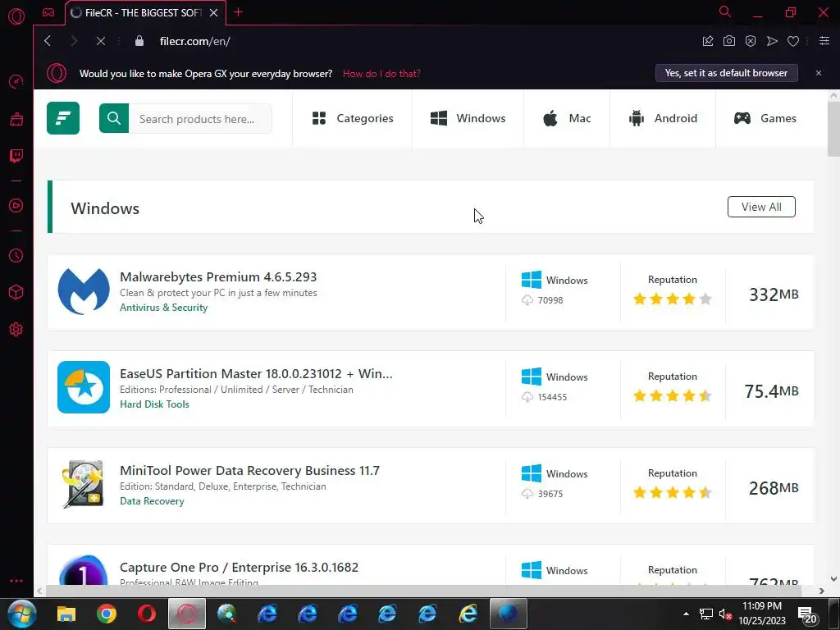The width and height of the screenshot is (840, 630).
Task: Open the MiniTool Power Data Recovery icon
Action: click(x=84, y=484)
